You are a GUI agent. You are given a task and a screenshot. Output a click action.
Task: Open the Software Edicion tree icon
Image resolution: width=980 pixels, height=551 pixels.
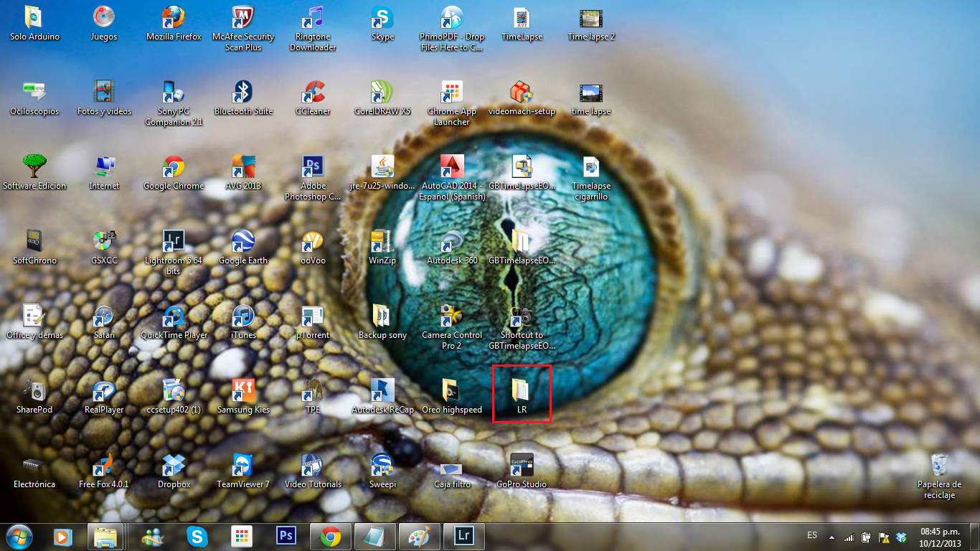[x=34, y=173]
